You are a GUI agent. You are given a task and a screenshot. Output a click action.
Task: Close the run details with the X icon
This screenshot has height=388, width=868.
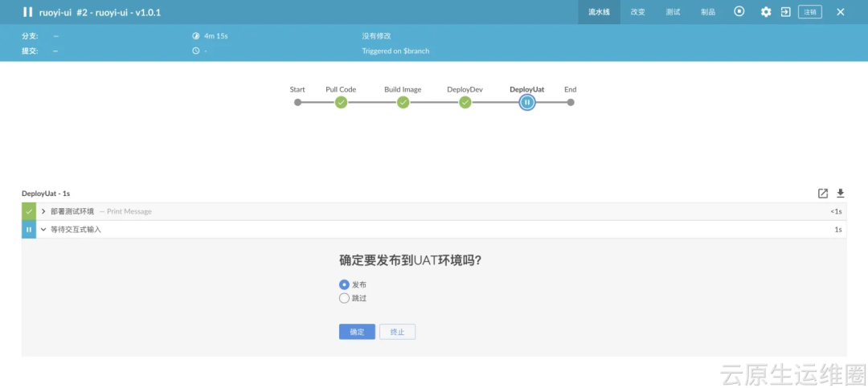click(841, 12)
